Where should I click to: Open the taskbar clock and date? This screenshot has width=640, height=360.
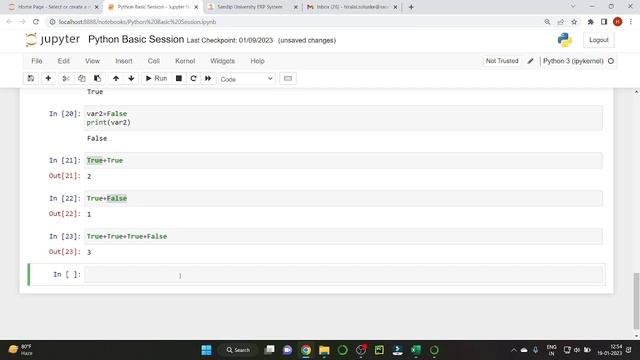click(x=609, y=350)
